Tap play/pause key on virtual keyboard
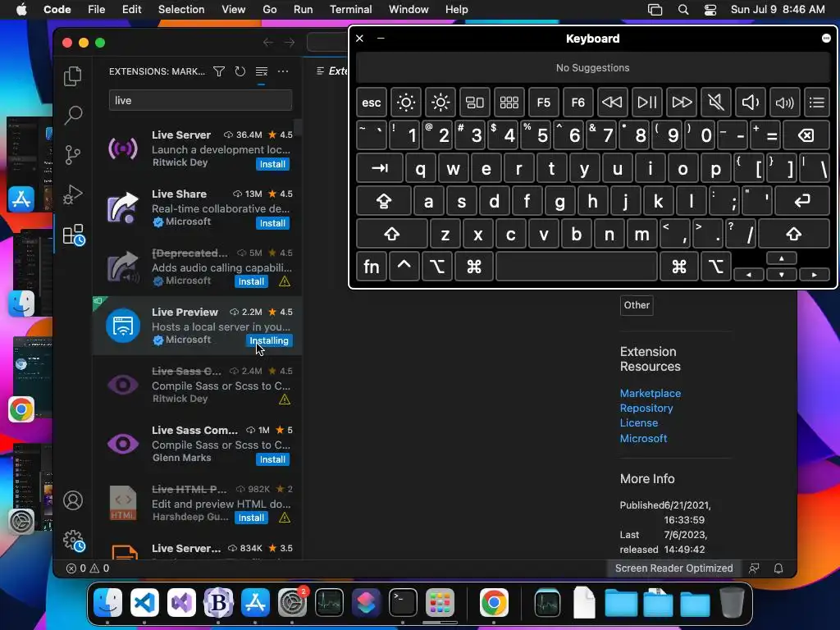This screenshot has height=630, width=840. [646, 103]
